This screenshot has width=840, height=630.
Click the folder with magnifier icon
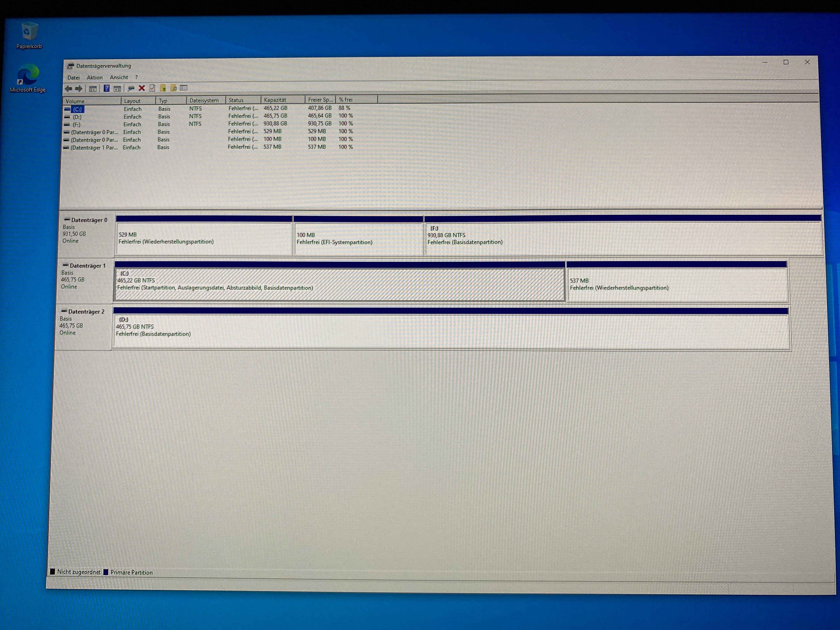173,88
